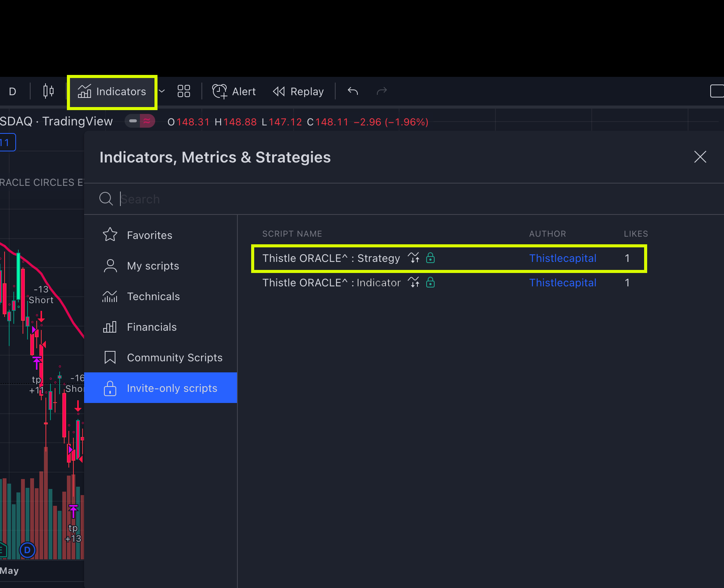Add Thistle ORACLE^ : Indicator script
The image size is (724, 588).
pyautogui.click(x=331, y=283)
